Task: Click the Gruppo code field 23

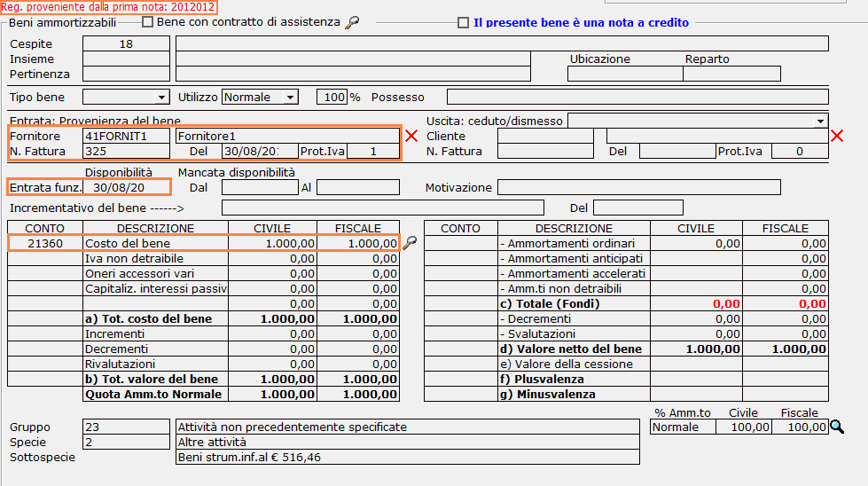Action: click(x=126, y=427)
